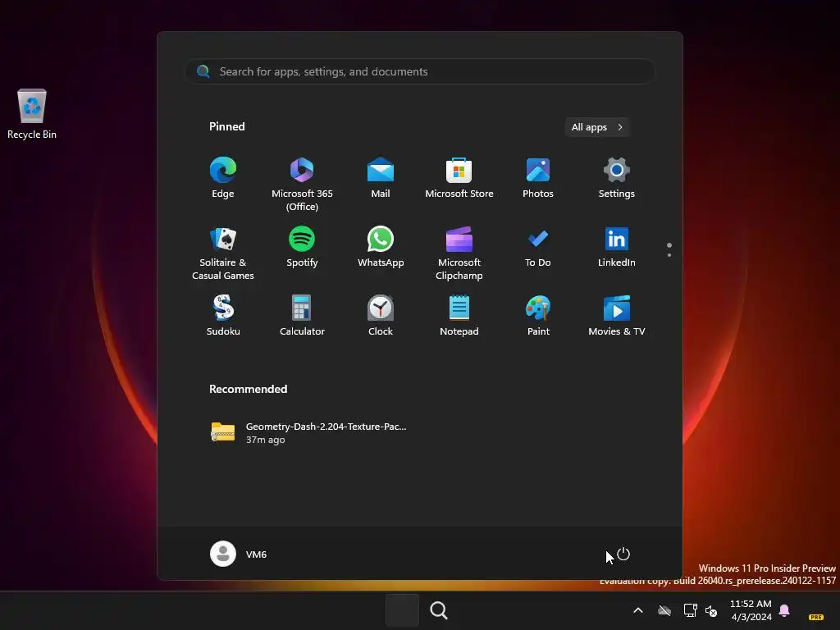Open LinkedIn from pinned apps
This screenshot has height=630, width=840.
(617, 248)
